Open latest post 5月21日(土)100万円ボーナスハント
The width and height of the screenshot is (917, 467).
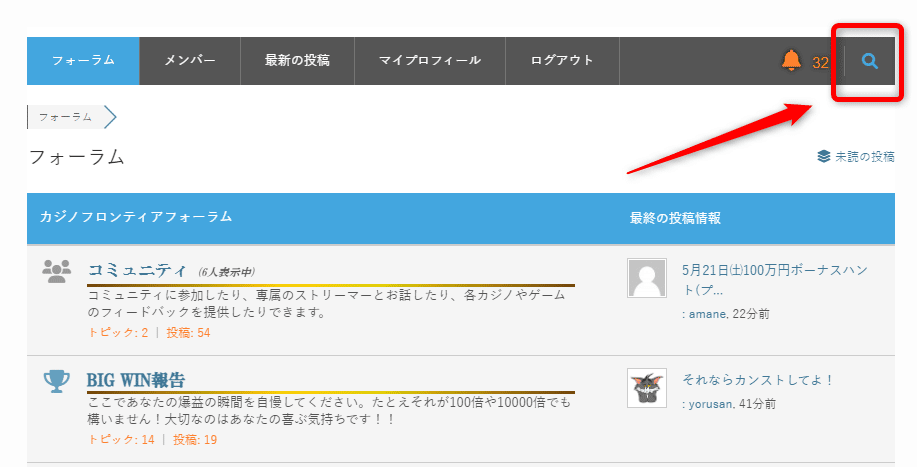[x=774, y=279]
